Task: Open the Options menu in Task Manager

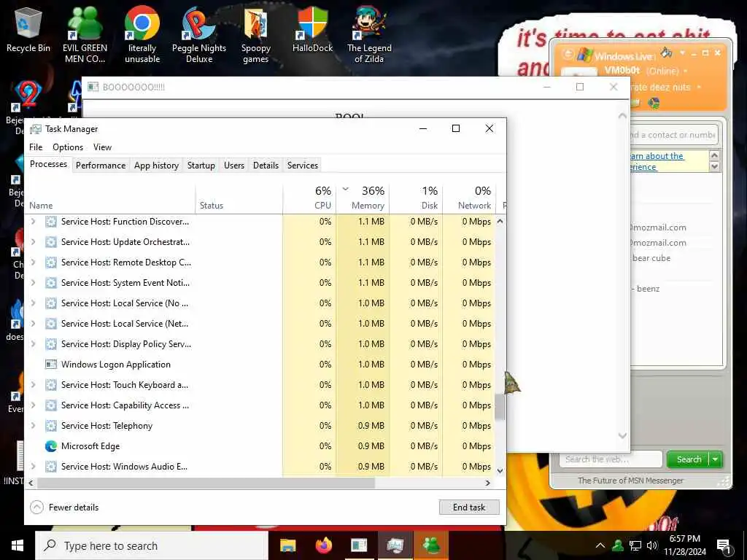Action: (68, 147)
